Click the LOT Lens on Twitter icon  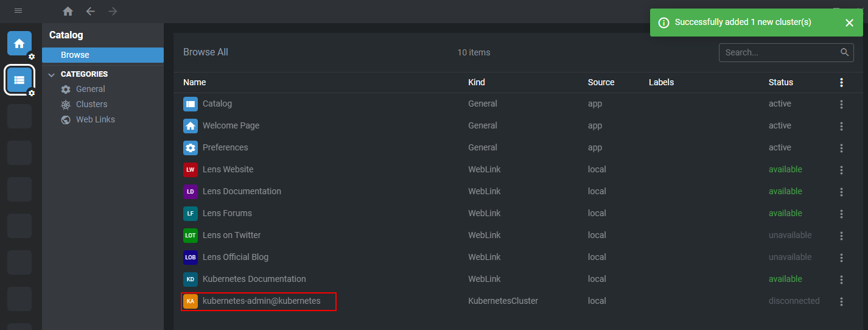coord(191,236)
